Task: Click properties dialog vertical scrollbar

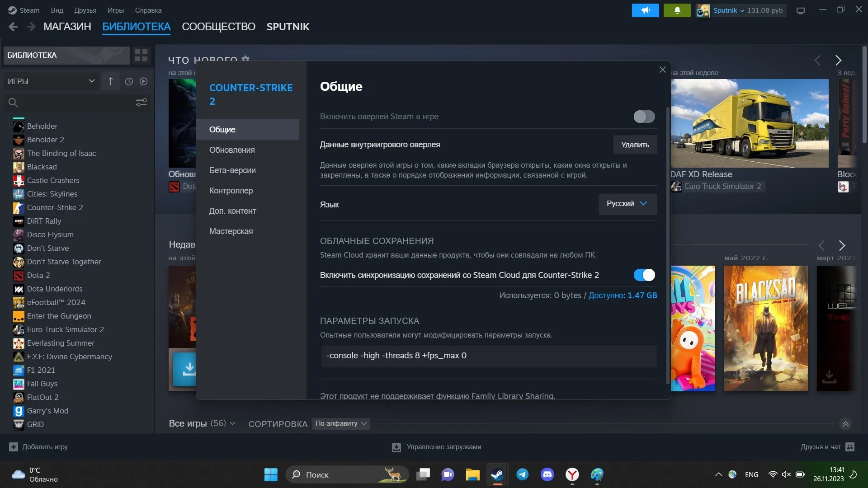Action: pos(668,246)
